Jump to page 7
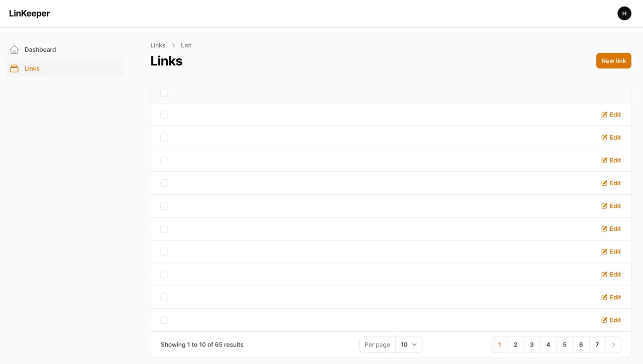 [597, 345]
